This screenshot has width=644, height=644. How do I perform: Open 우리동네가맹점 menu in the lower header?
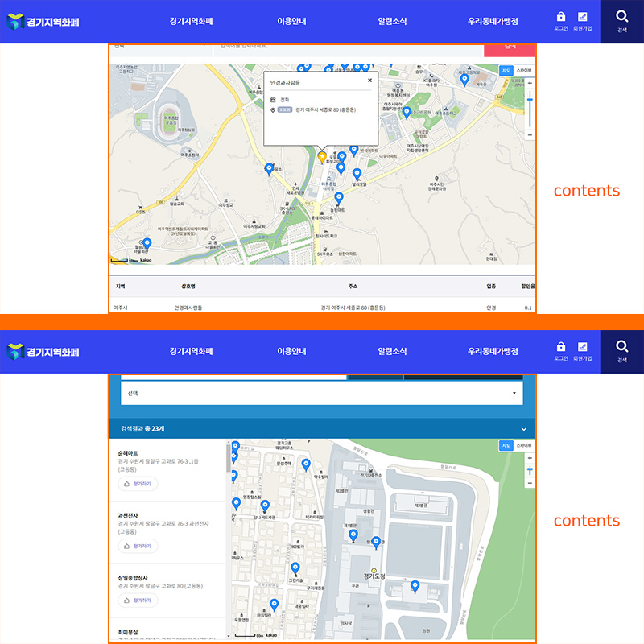click(493, 352)
